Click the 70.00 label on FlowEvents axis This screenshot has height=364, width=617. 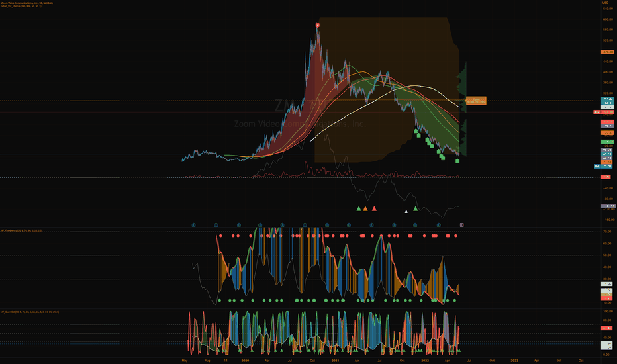[607, 232]
